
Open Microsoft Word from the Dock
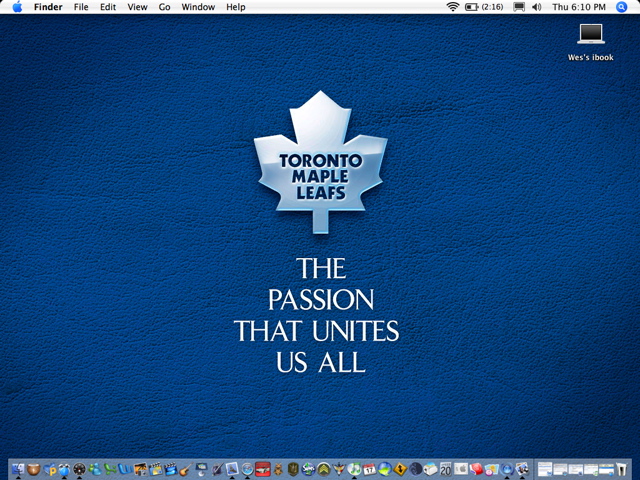click(x=125, y=469)
